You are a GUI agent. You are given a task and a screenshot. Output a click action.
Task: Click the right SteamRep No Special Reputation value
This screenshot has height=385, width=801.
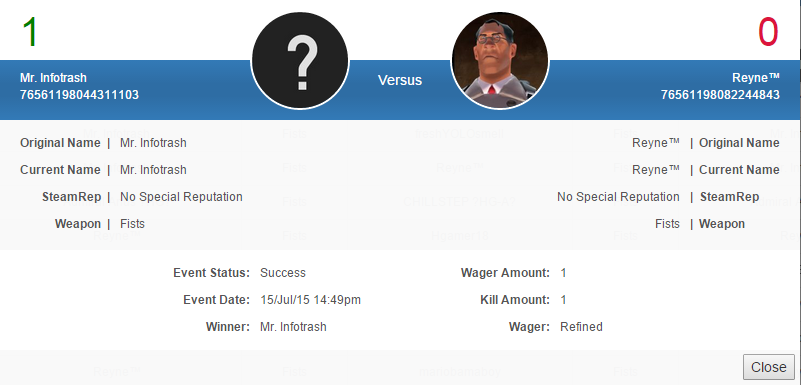[x=618, y=197]
